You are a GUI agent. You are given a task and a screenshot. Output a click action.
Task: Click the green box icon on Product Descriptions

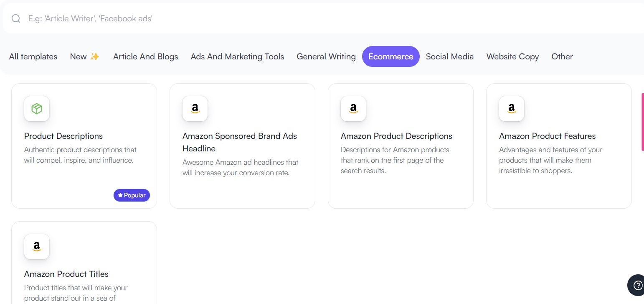37,109
